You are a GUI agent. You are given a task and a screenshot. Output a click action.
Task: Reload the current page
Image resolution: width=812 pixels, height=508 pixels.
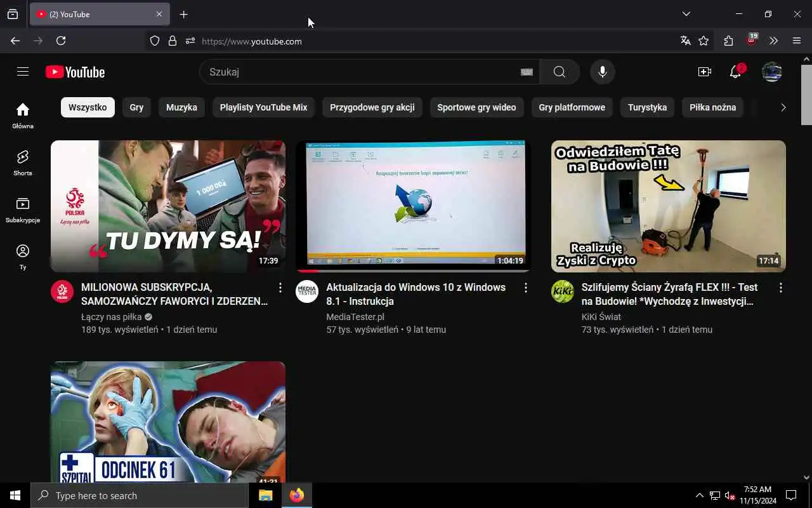[61, 41]
